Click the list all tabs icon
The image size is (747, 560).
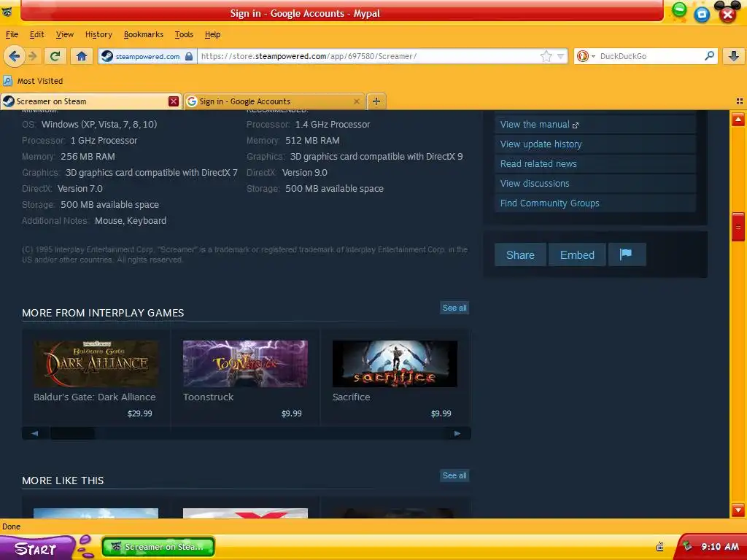[x=740, y=101]
